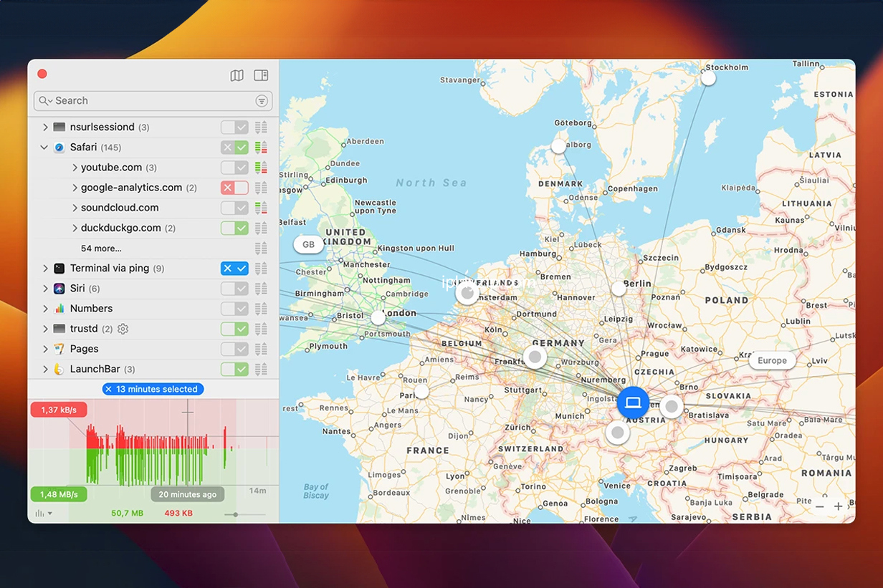Select the Numbers row in the list
Viewport: 883px width, 588px height.
coord(153,309)
